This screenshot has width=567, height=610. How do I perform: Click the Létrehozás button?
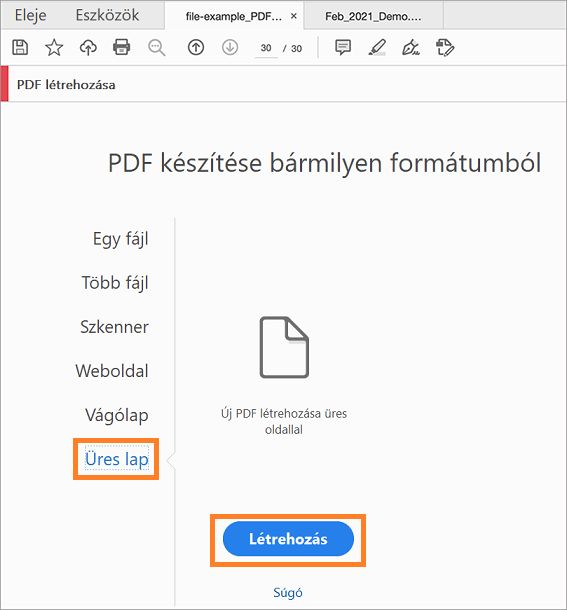(288, 539)
